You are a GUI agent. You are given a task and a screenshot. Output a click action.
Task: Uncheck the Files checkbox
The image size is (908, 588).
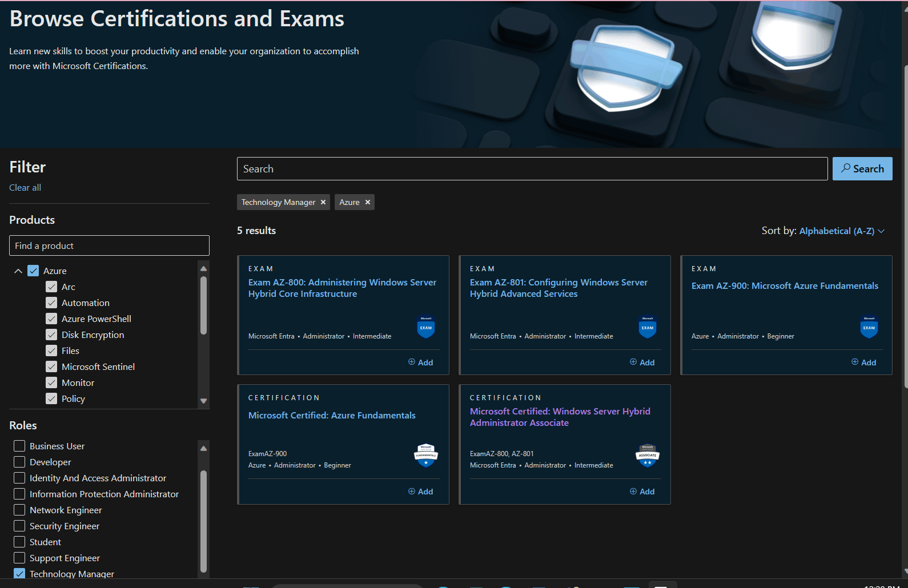click(51, 351)
